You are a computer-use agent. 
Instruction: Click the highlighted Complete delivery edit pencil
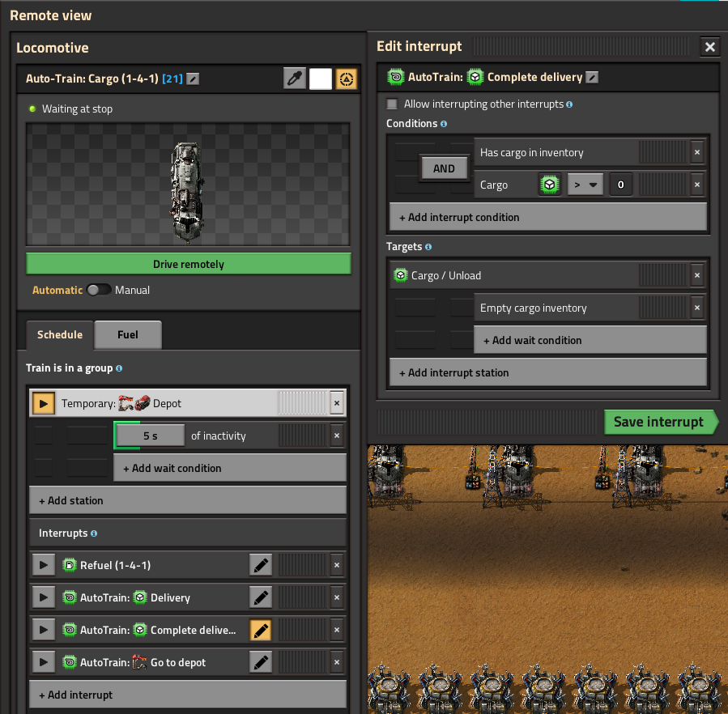261,630
